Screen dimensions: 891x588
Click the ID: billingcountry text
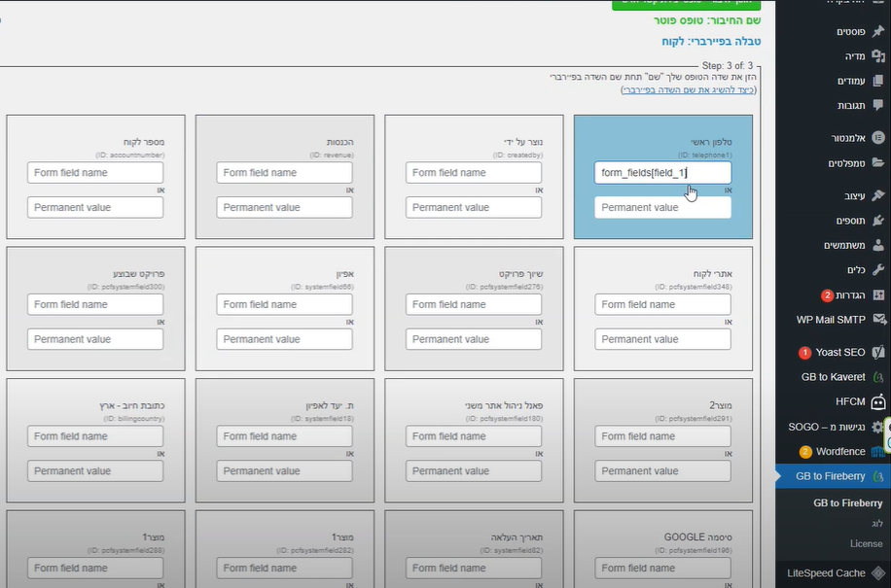(133, 418)
